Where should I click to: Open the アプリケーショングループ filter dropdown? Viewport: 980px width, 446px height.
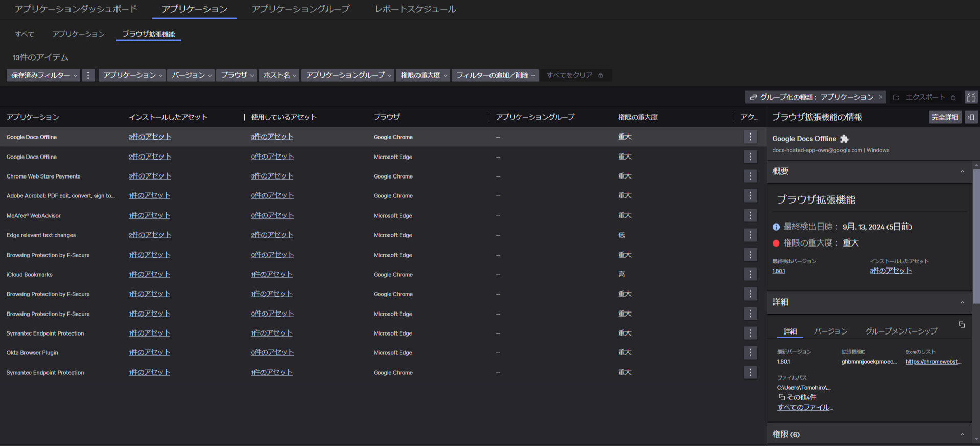(348, 75)
